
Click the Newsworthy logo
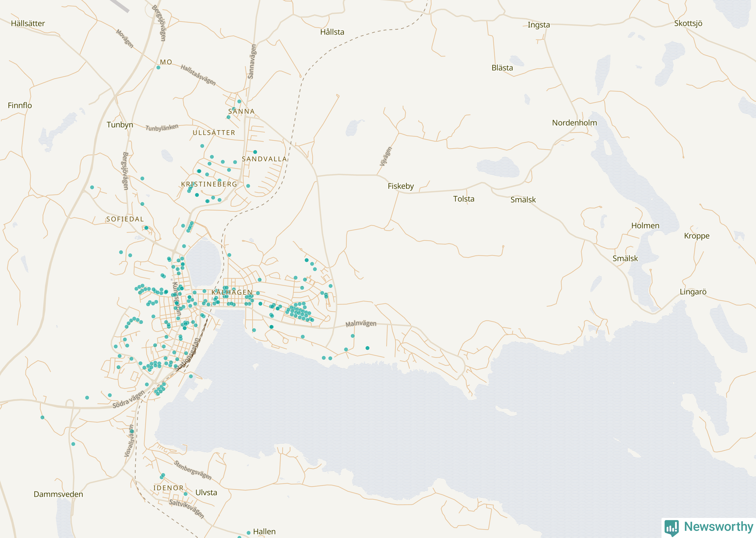click(709, 527)
